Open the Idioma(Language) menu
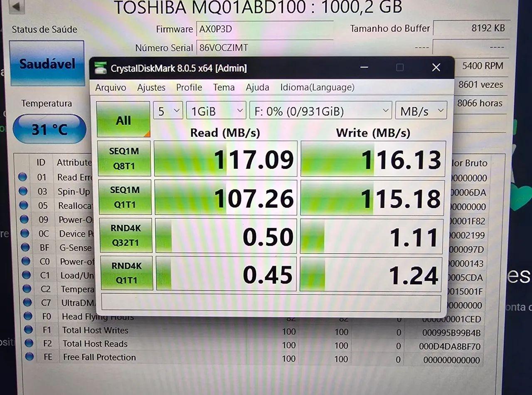Screen dimensions: 532x395 (317, 87)
